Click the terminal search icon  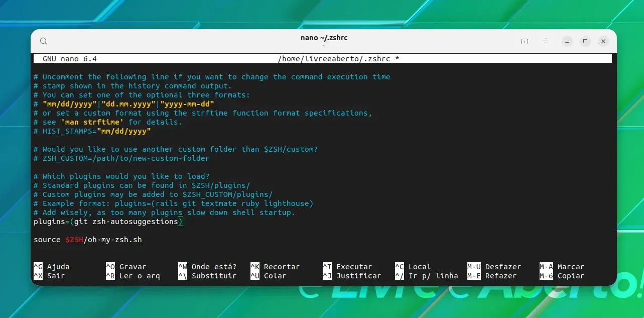click(44, 41)
